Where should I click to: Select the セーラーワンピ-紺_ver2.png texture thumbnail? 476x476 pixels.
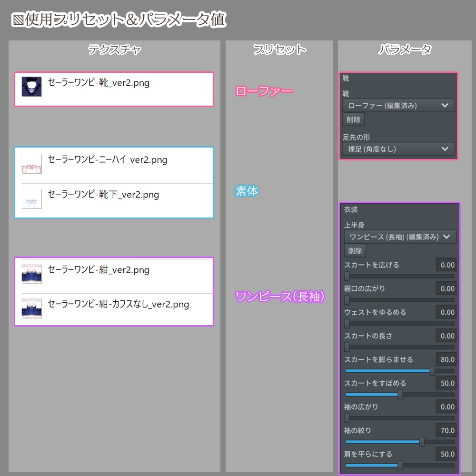pyautogui.click(x=31, y=273)
